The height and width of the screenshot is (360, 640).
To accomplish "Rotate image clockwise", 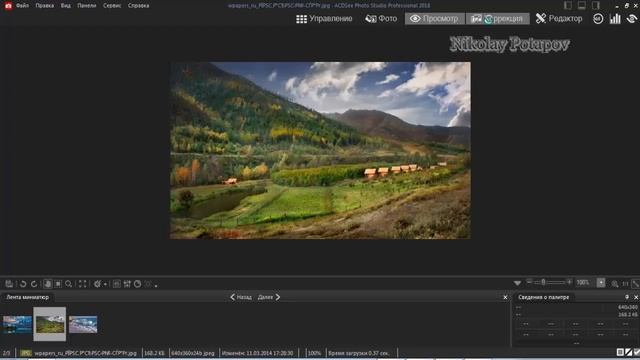I will [x=34, y=284].
